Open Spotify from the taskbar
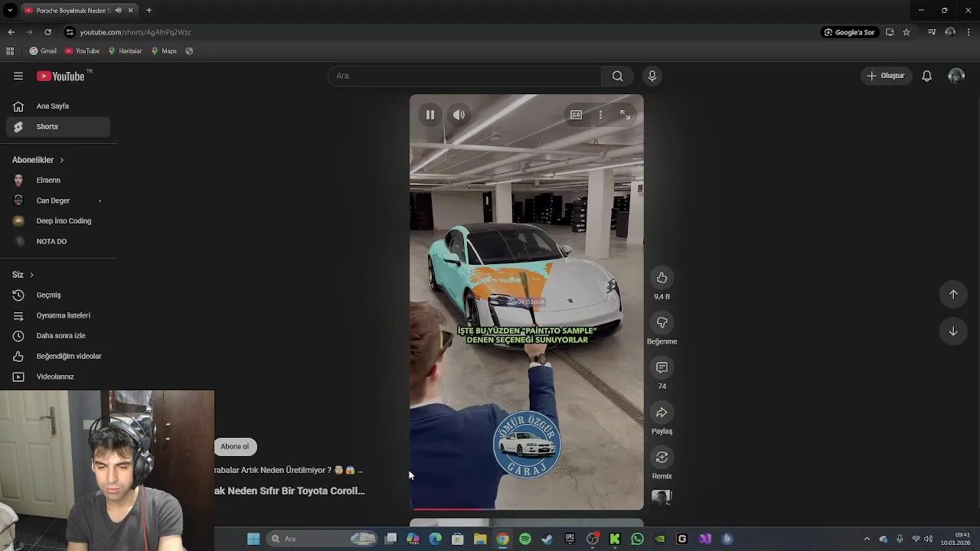This screenshot has width=980, height=551. tap(525, 539)
